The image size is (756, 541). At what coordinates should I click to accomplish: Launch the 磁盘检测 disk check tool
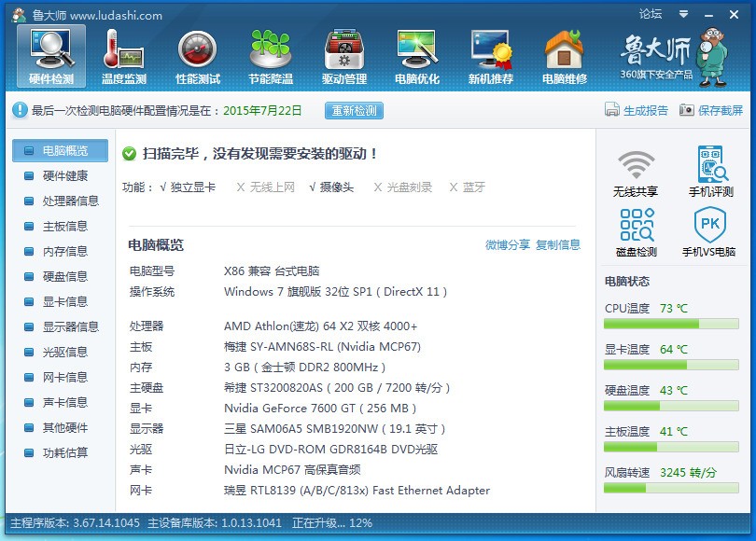click(637, 232)
